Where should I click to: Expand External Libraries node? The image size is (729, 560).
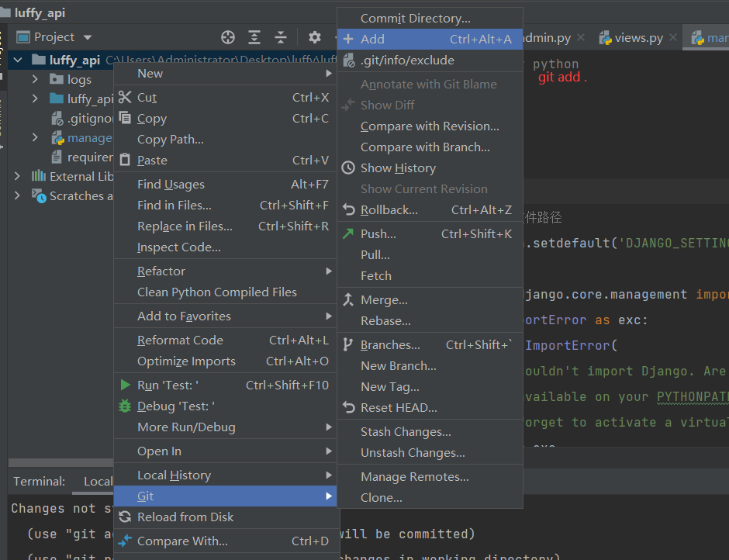pos(18,177)
